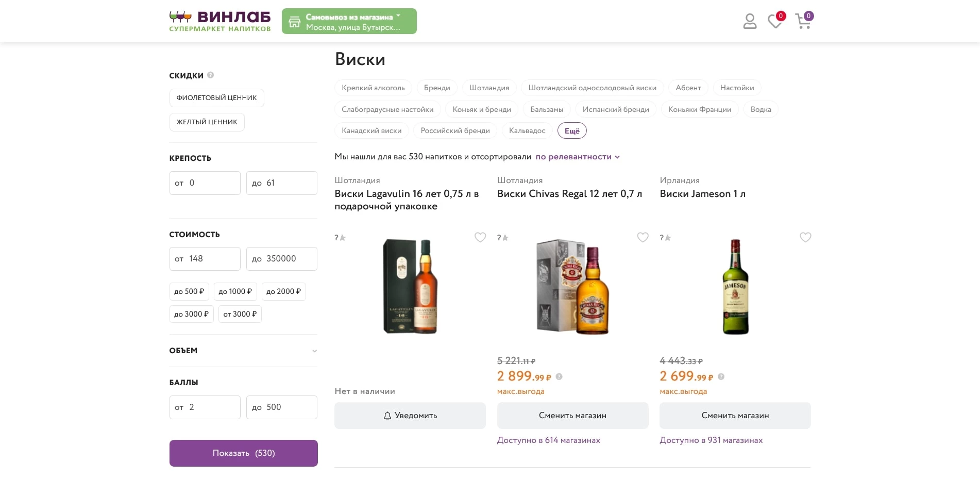Select the до 1000 ₽ price filter
The image size is (980, 478).
[235, 291]
